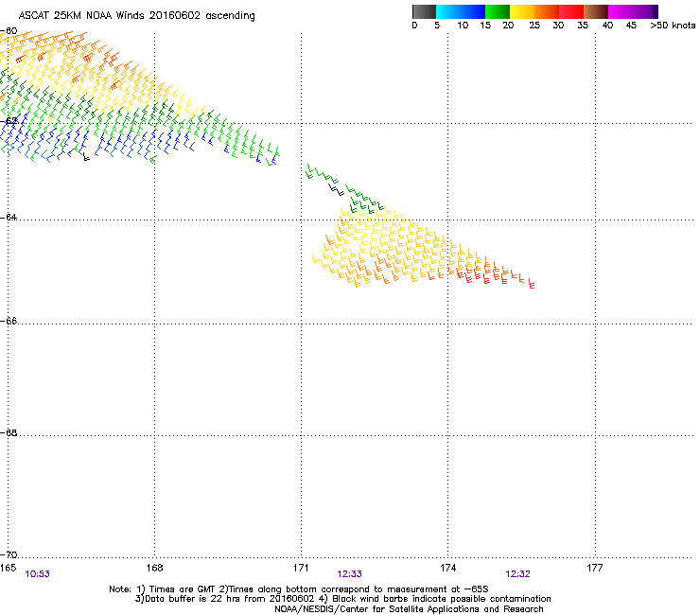Click the 174 longitude axis label
This screenshot has width=700, height=615.
tap(447, 568)
